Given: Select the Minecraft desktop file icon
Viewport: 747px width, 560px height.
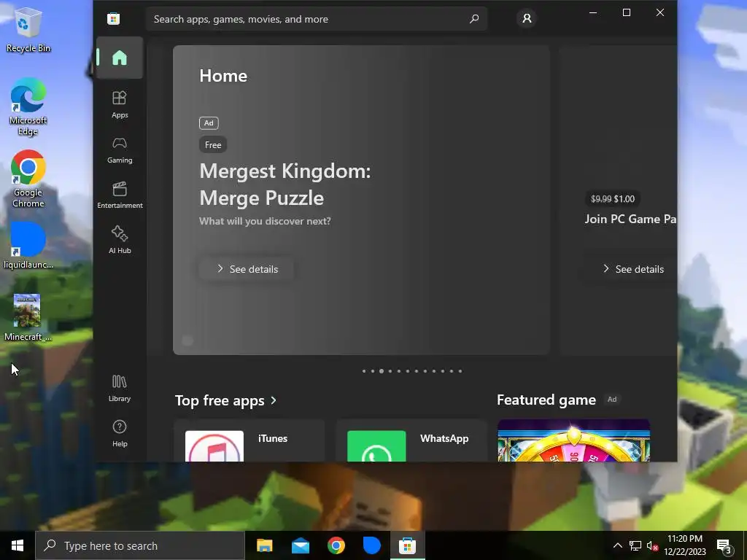Looking at the screenshot, I should (x=27, y=318).
